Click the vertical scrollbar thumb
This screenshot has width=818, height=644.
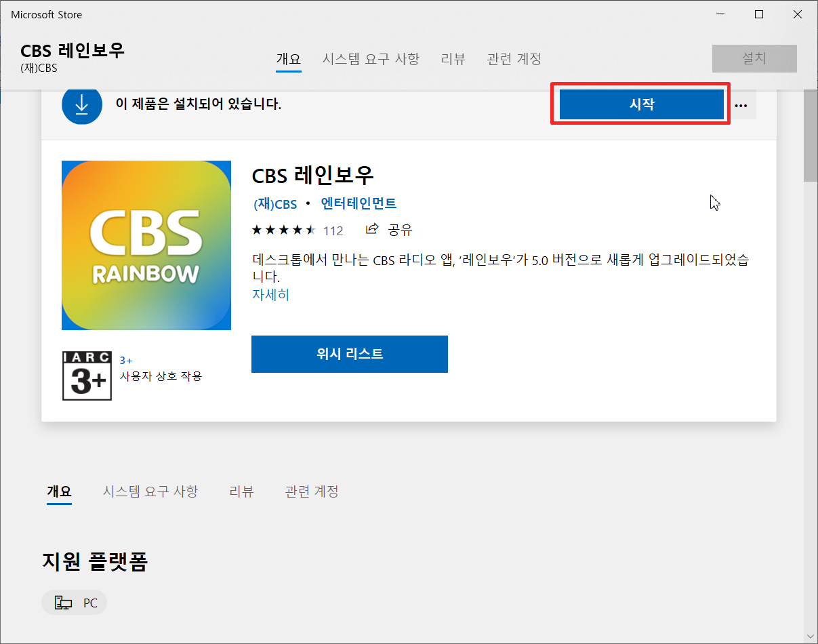coord(811,134)
